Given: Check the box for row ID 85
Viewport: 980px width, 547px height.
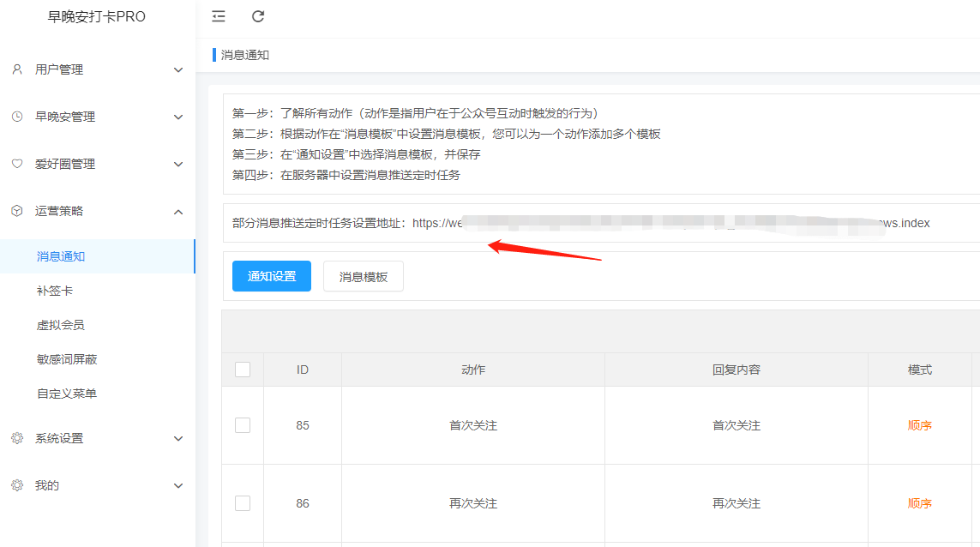Looking at the screenshot, I should coord(243,425).
